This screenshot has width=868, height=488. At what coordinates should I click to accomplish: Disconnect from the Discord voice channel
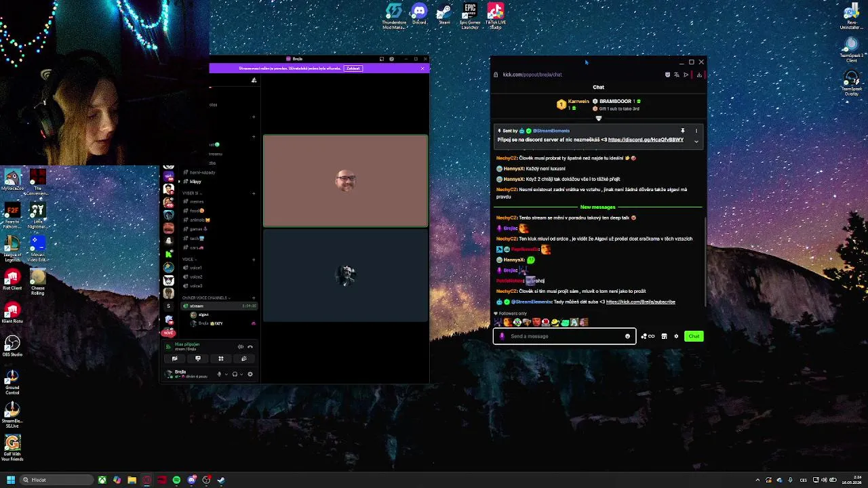[250, 346]
